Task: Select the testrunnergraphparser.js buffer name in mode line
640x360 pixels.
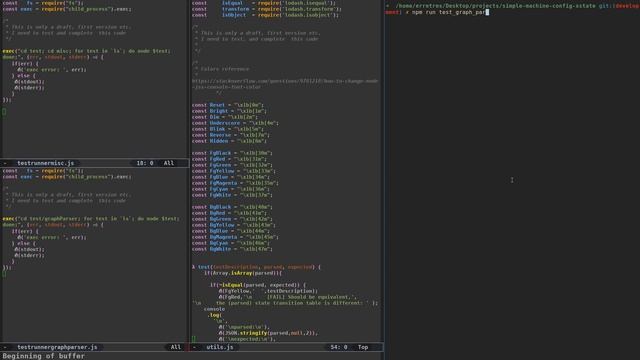Action: 57,347
